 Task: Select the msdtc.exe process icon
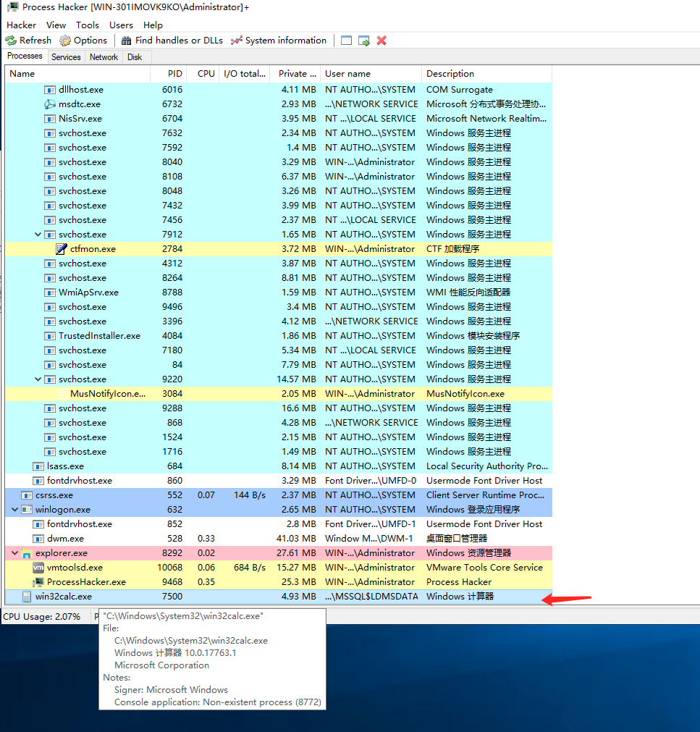pyautogui.click(x=50, y=104)
